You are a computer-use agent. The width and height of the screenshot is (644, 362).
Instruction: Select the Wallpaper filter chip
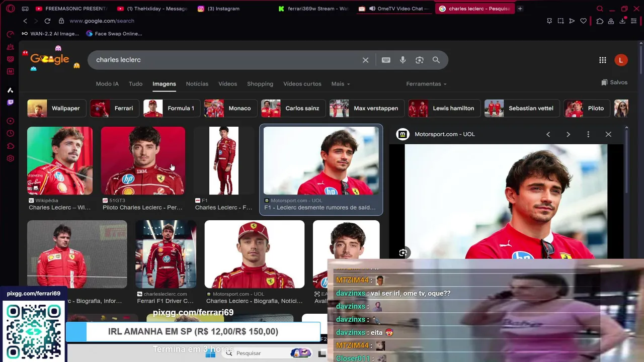tap(56, 108)
